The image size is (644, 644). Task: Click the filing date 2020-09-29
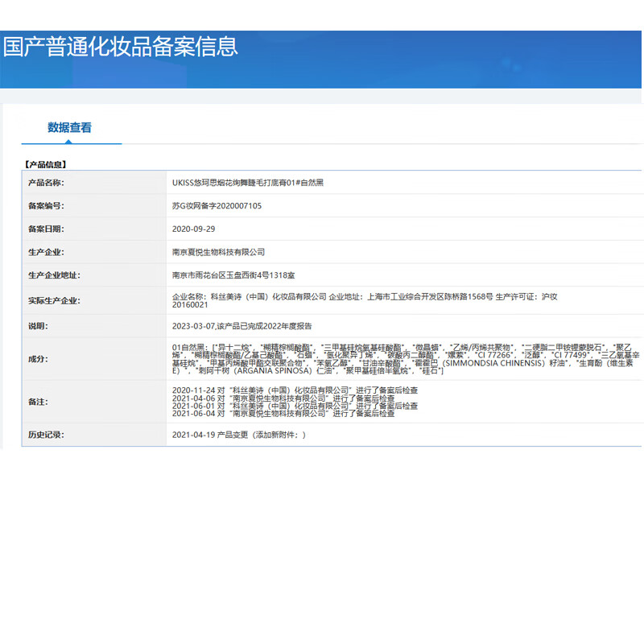tap(193, 229)
